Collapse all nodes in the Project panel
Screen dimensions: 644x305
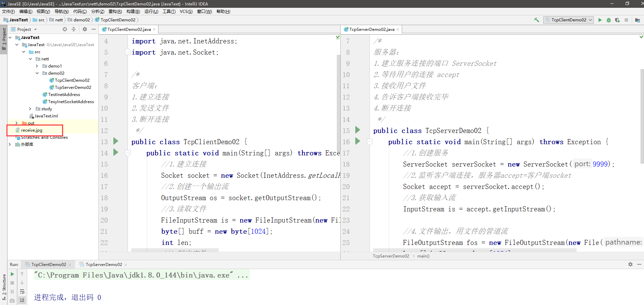click(74, 30)
